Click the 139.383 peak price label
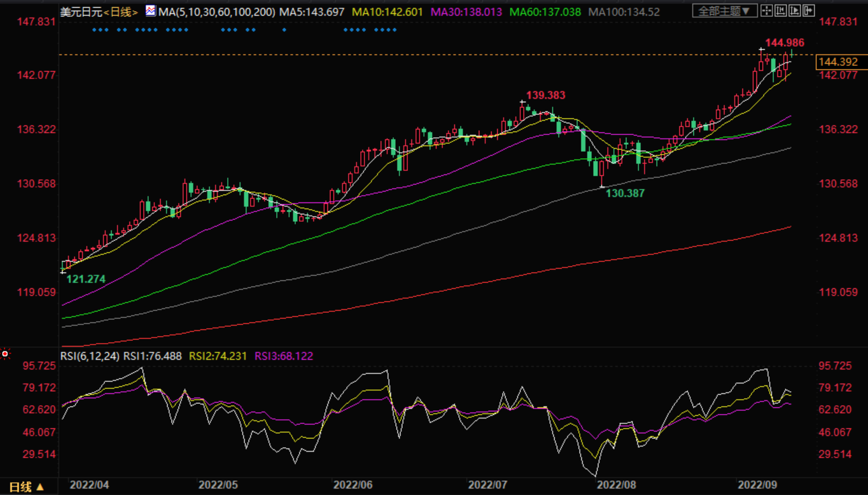This screenshot has height=495, width=868. pyautogui.click(x=546, y=95)
